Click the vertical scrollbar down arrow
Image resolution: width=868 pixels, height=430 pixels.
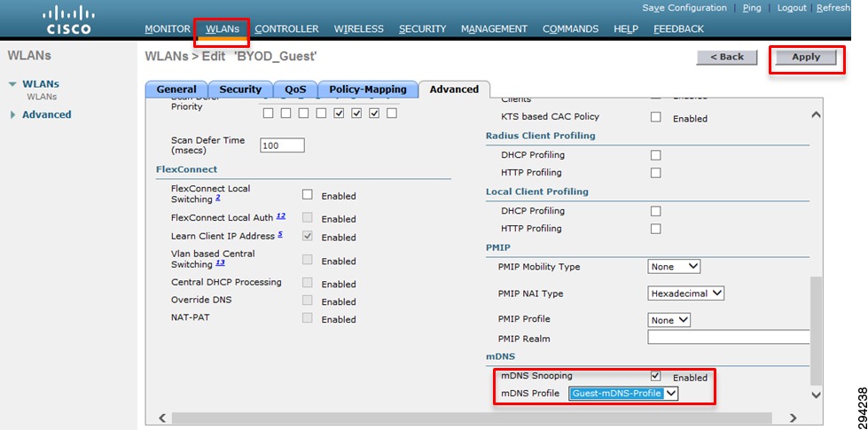coord(816,395)
